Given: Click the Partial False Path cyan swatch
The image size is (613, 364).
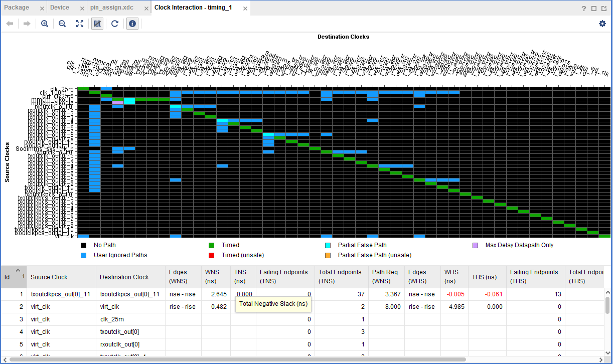Looking at the screenshot, I should coord(328,246).
